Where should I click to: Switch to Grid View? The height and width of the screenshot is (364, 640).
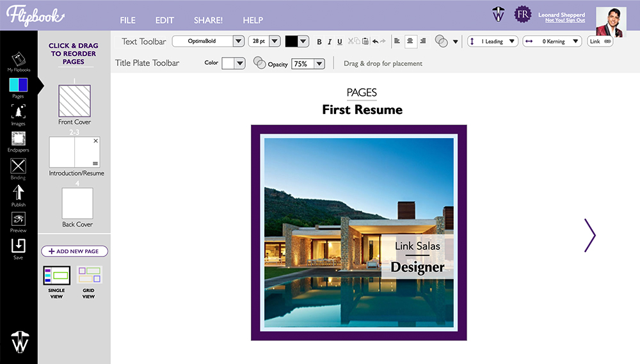pyautogui.click(x=89, y=282)
